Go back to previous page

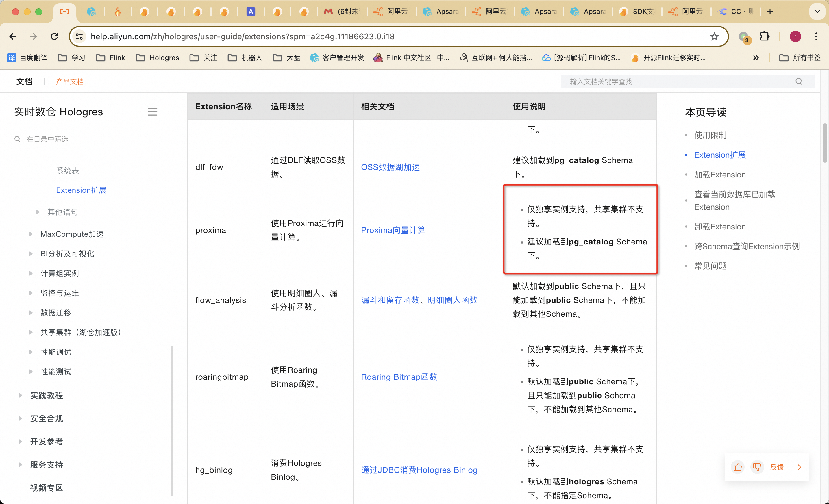(13, 36)
